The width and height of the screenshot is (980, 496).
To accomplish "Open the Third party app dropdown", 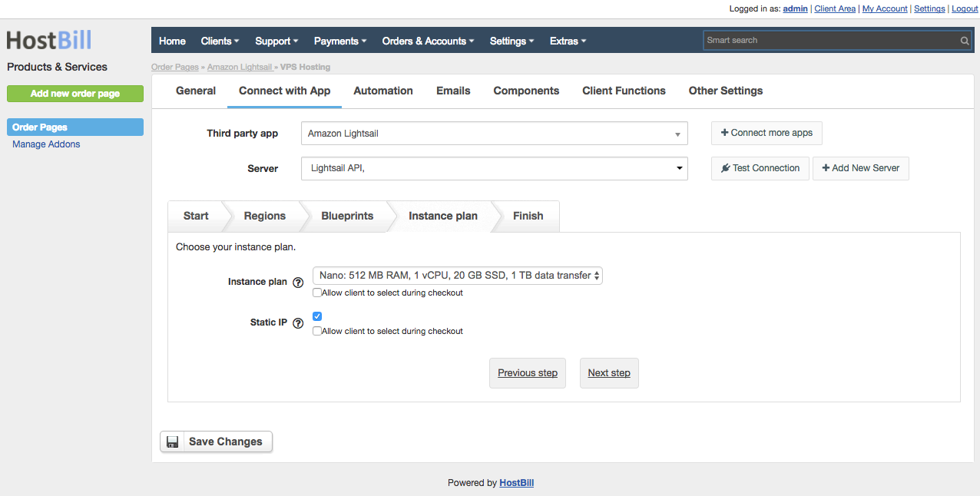I will pos(495,133).
